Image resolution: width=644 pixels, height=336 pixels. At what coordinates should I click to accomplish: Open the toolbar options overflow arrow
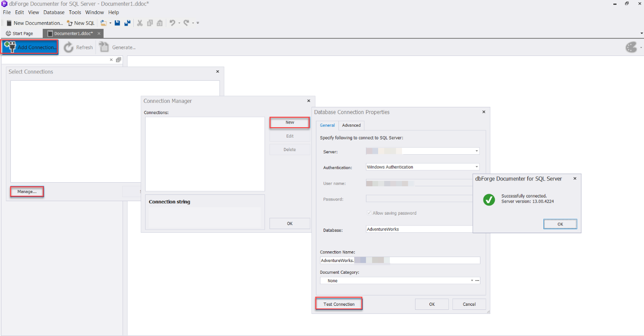point(198,23)
